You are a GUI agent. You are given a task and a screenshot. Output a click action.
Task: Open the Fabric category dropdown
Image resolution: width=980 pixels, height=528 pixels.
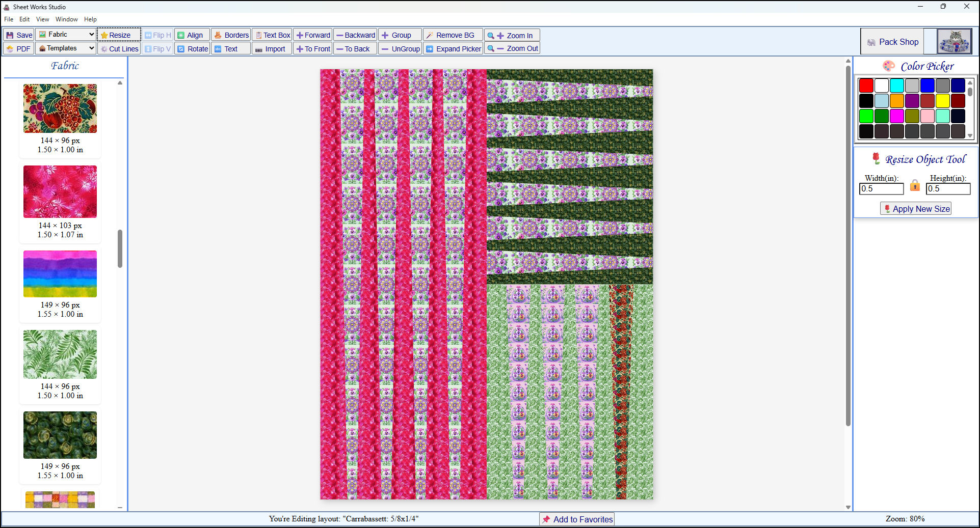pos(65,34)
